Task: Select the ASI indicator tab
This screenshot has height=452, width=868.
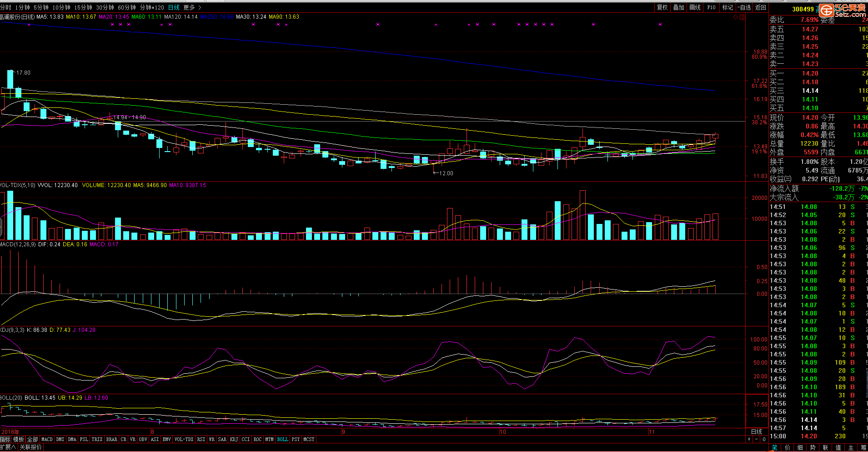Action: (155, 439)
